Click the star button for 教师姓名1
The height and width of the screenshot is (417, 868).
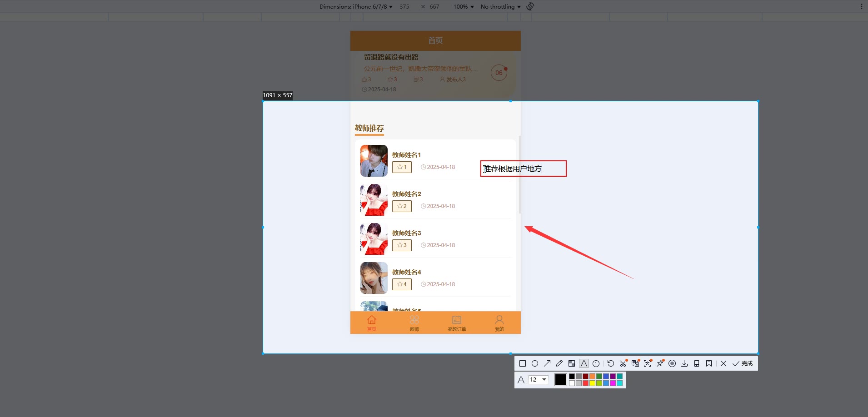[402, 167]
